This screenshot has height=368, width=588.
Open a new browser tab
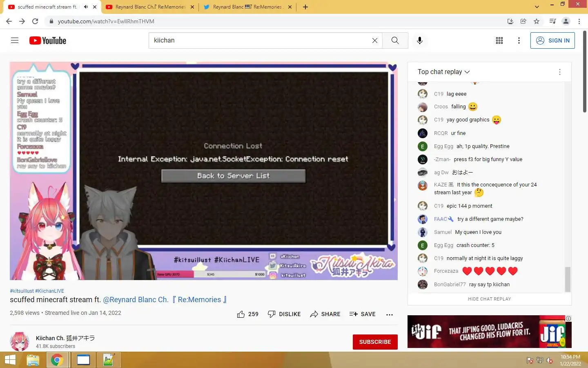point(305,7)
